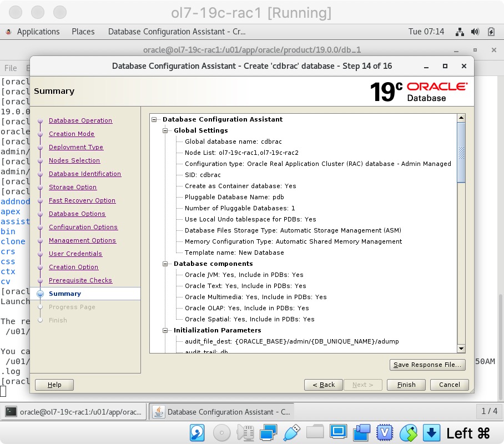Click VirtualBox optical disk icon
Screen dimensions: 504x444
click(x=221, y=433)
